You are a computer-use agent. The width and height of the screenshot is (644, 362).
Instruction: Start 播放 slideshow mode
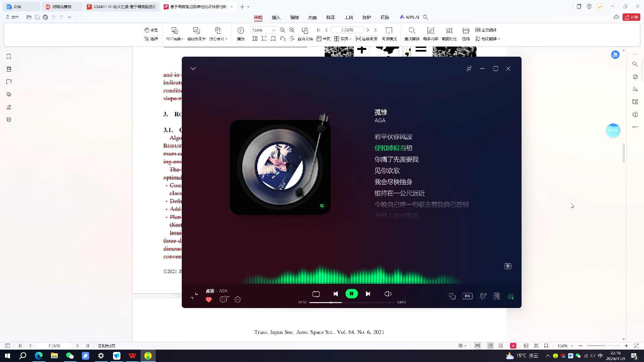click(240, 34)
